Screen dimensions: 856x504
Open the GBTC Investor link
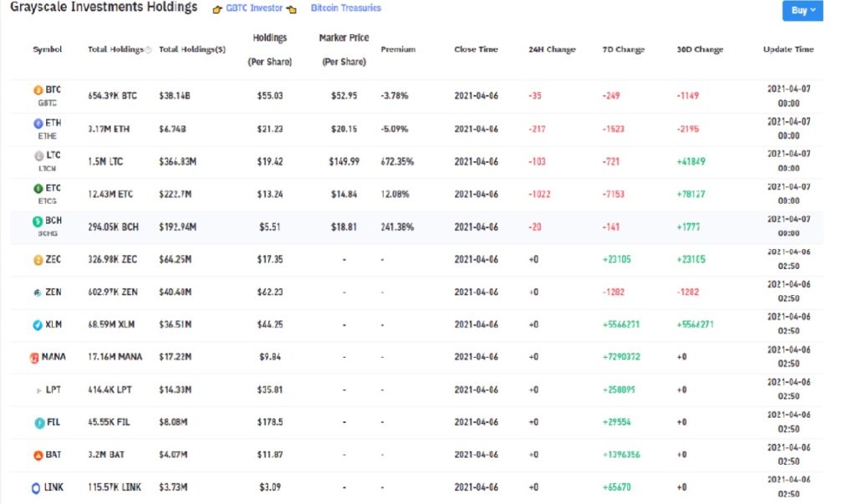click(x=253, y=8)
